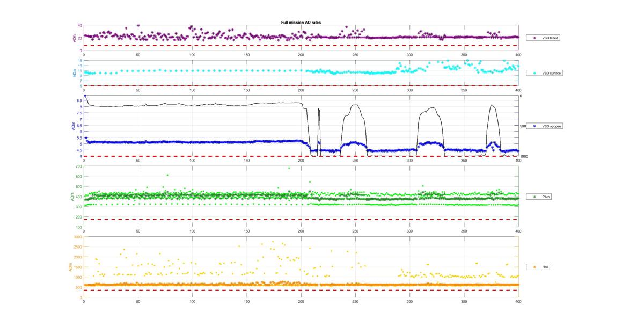Pick the red dashed threshold line in VBD surface plot
The width and height of the screenshot is (644, 334).
(301, 85)
